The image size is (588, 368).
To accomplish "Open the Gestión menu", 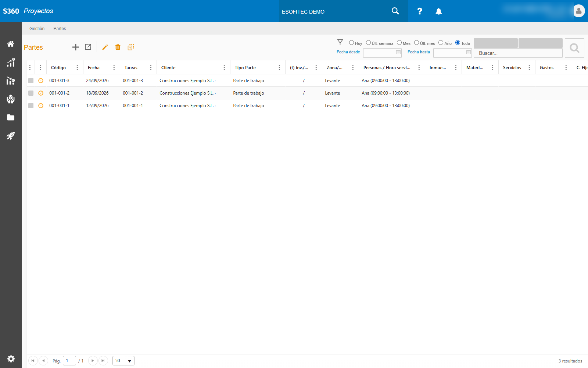I will [x=37, y=29].
